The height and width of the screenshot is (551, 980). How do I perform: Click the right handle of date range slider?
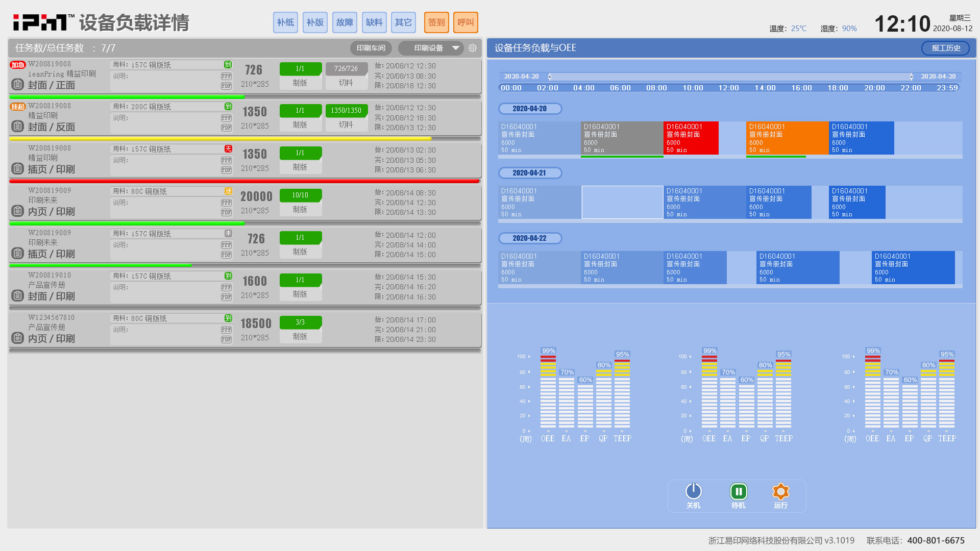pos(912,77)
